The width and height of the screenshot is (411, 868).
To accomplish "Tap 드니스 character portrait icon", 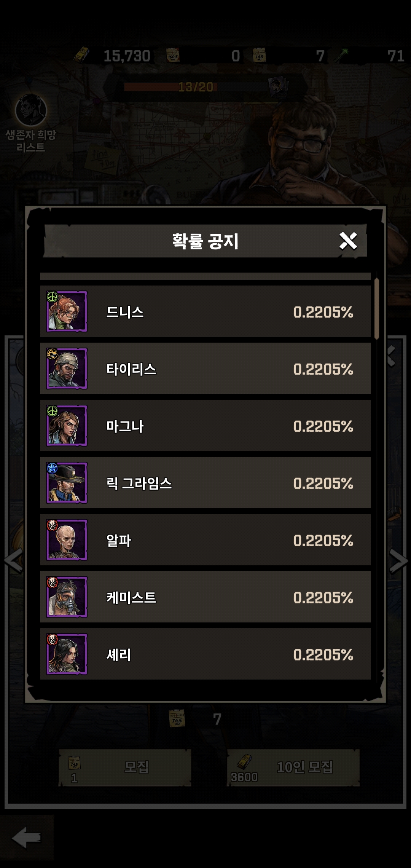I will click(x=67, y=311).
